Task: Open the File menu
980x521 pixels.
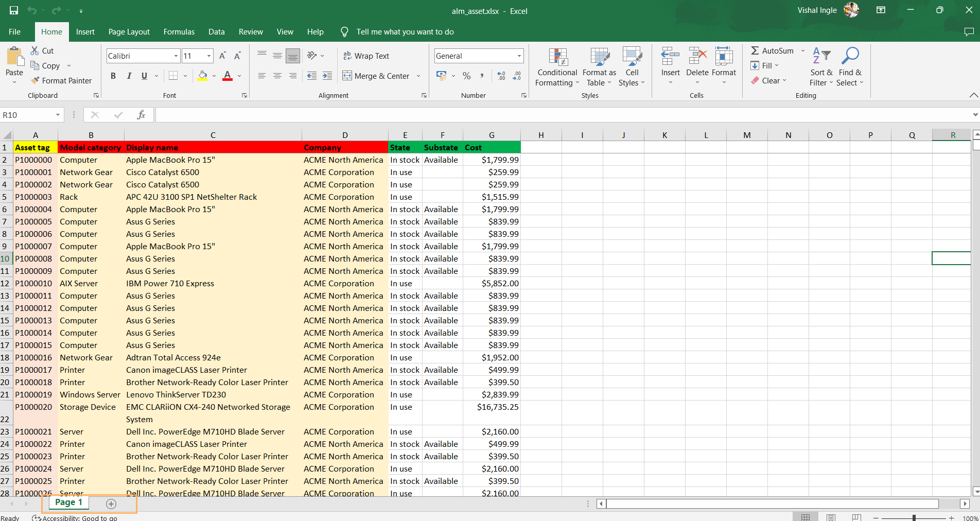Action: [x=15, y=32]
